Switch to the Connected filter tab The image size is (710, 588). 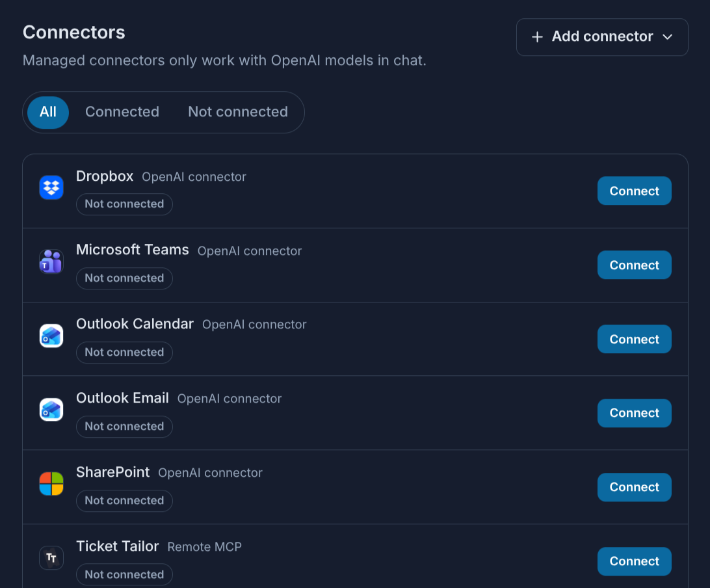click(x=122, y=112)
